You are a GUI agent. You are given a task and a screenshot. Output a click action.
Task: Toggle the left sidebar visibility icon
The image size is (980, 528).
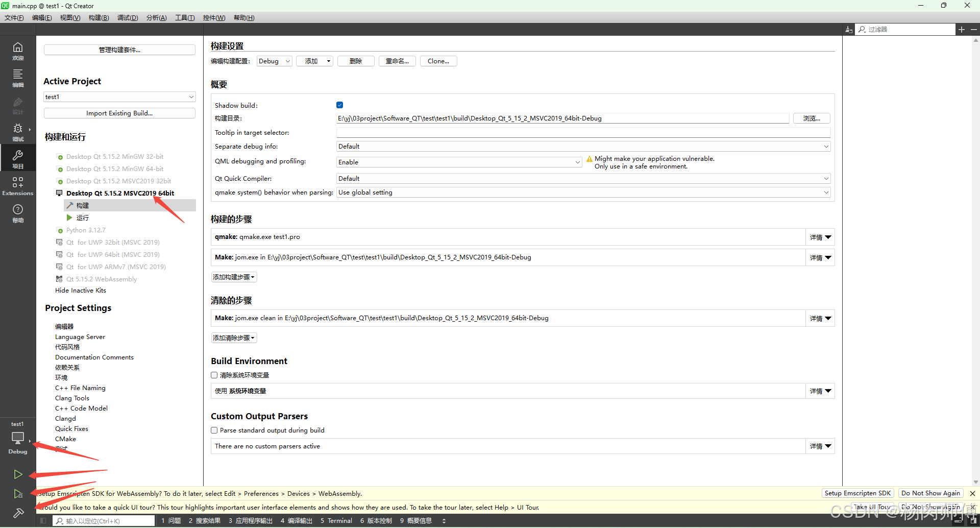pyautogui.click(x=43, y=521)
